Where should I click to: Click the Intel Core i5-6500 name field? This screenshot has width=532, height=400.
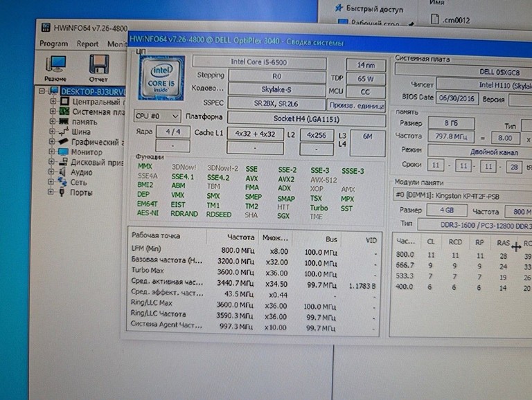point(260,62)
